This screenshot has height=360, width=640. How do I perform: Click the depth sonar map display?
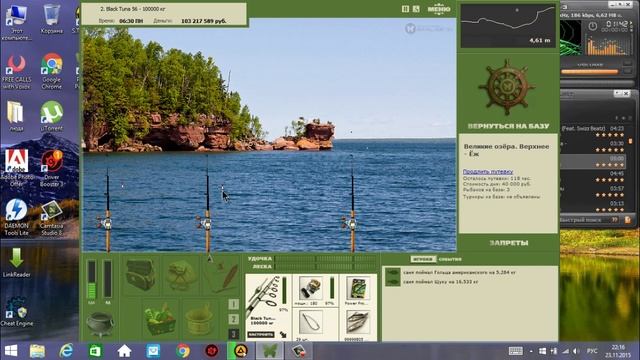(508, 26)
